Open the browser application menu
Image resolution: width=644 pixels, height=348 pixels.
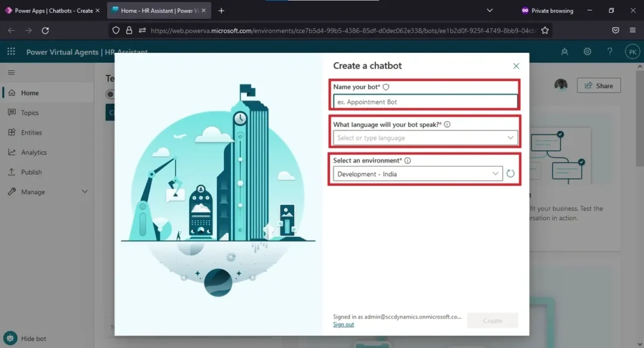[633, 30]
